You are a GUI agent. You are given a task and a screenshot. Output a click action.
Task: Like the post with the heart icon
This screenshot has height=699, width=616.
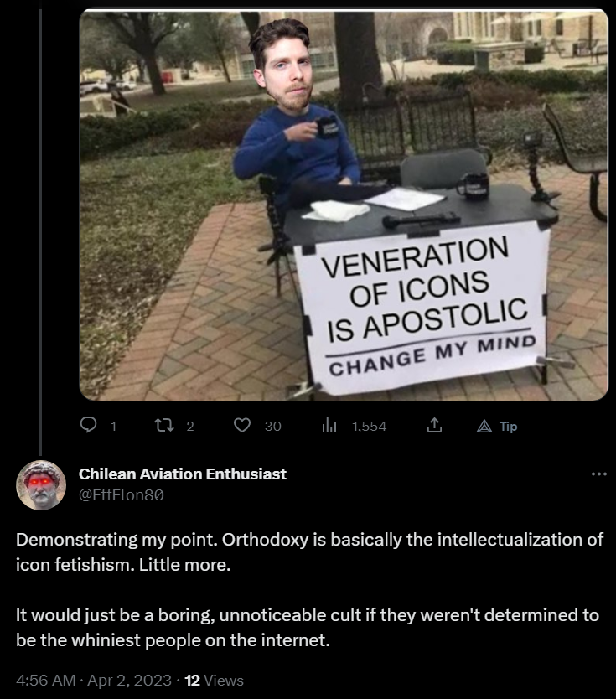pyautogui.click(x=242, y=426)
